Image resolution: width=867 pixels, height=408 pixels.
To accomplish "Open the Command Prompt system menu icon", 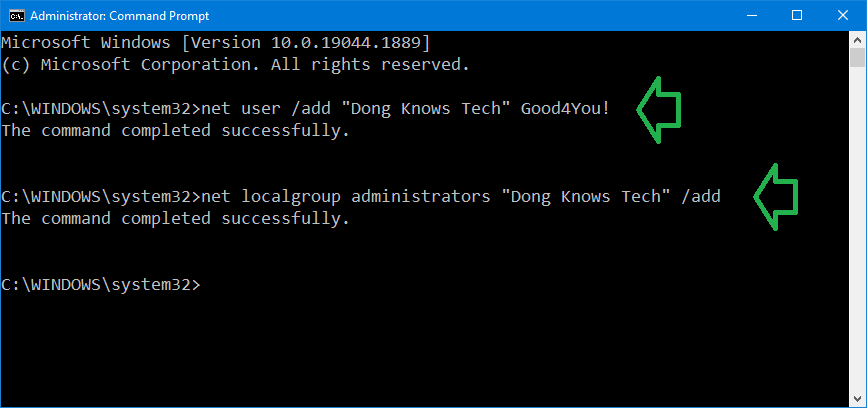I will (x=17, y=15).
